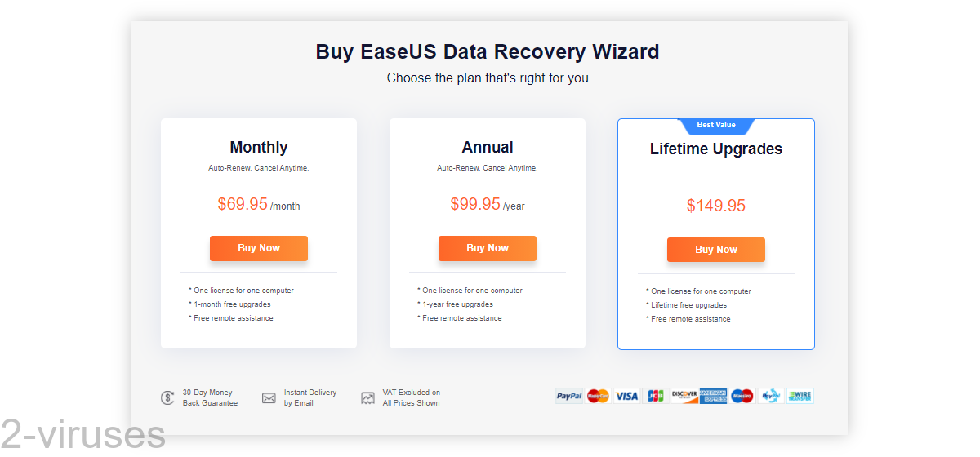Click the Instant Delivery envelope icon
Screen dimensions: 980x457
tap(269, 398)
